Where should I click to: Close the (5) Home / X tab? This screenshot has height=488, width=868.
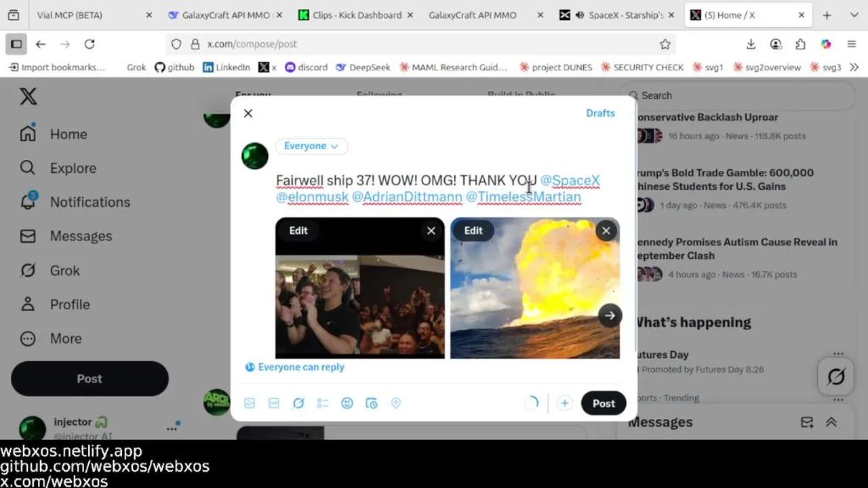coord(801,15)
